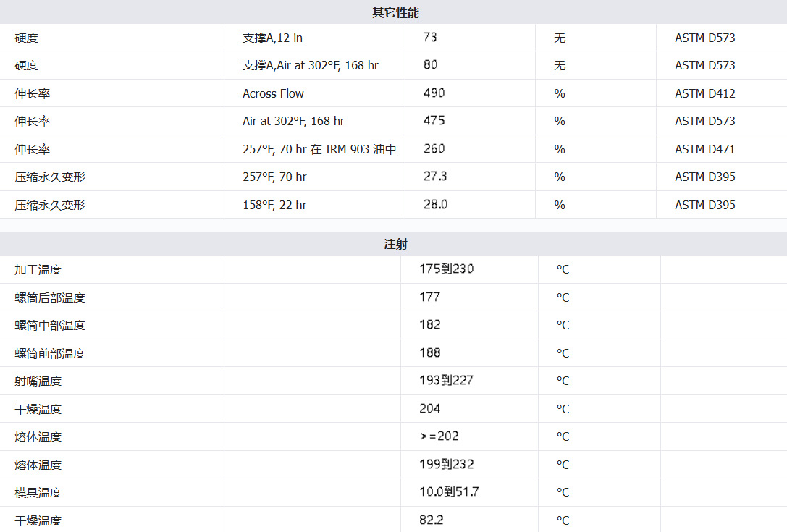The height and width of the screenshot is (532, 787).
Task: Select the 螺筒前部温度 row label
Action: 50,353
